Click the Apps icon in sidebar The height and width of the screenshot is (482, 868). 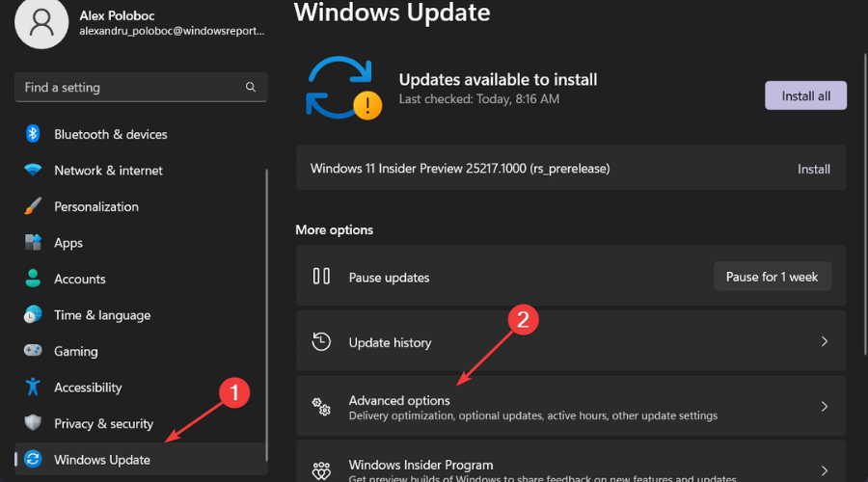pyautogui.click(x=33, y=242)
